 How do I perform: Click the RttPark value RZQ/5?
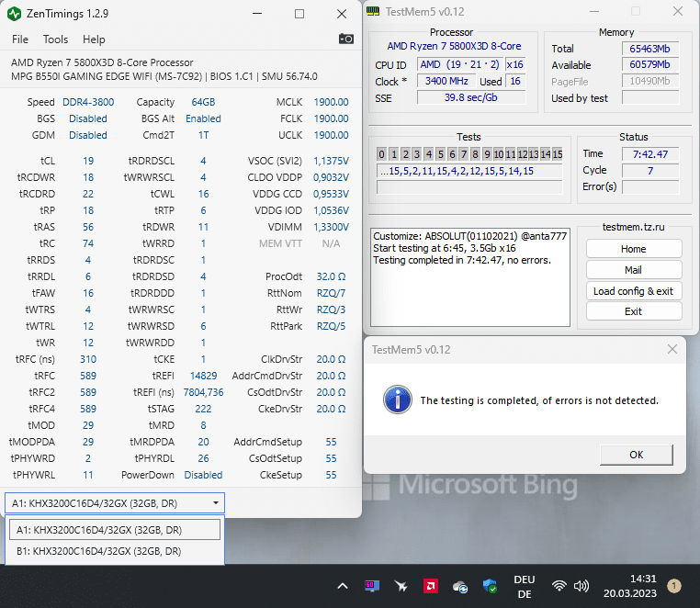[x=331, y=326]
